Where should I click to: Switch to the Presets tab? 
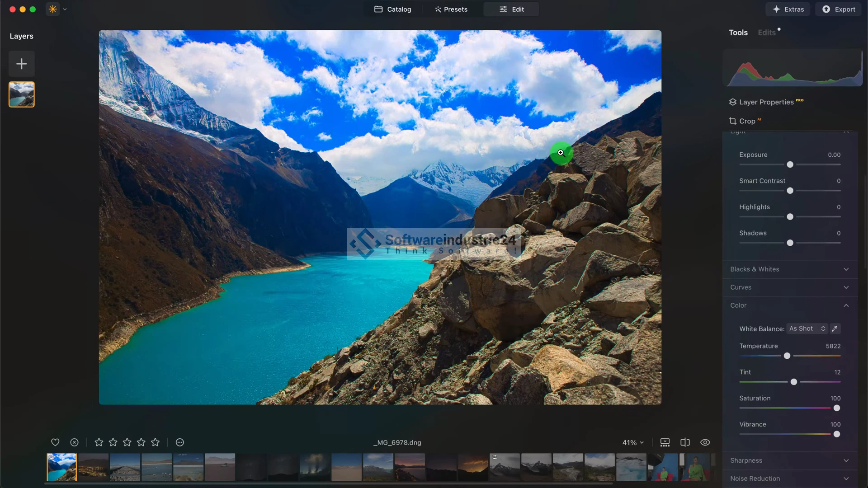click(451, 9)
